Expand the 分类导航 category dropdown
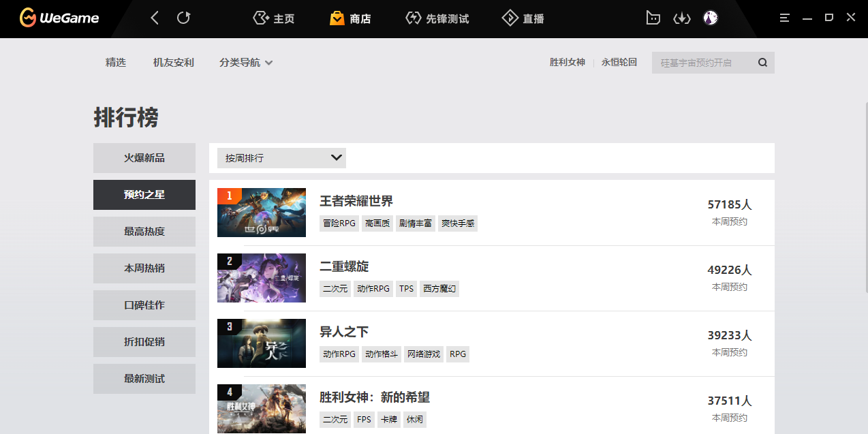Screen dimensions: 868x434 [x=246, y=63]
